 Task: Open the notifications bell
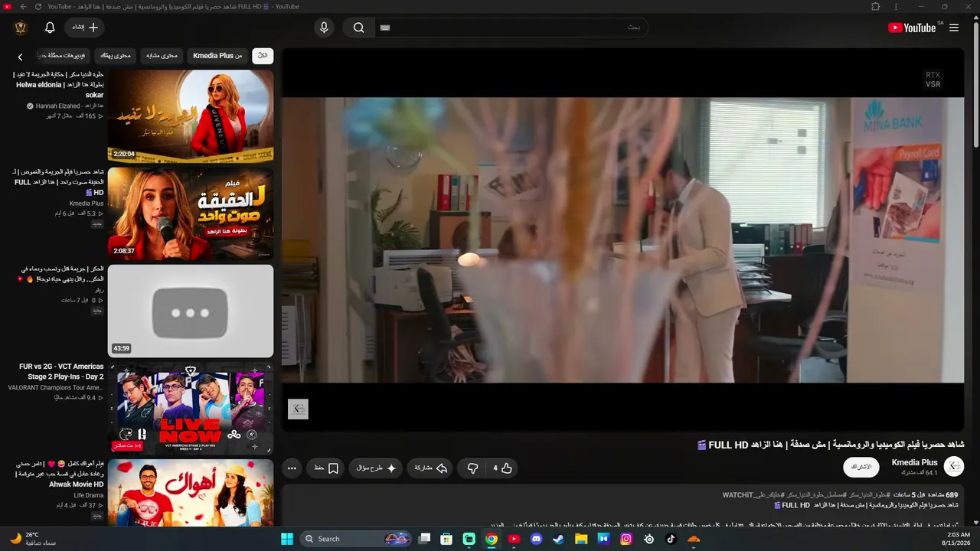click(50, 28)
